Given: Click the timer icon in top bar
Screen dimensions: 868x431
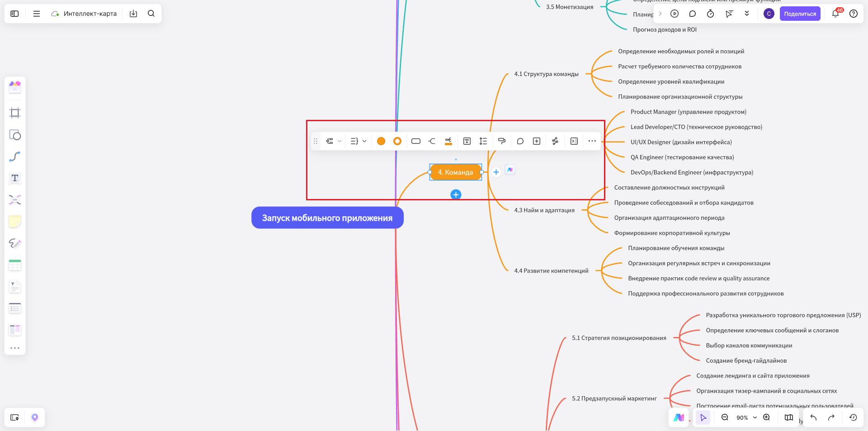Looking at the screenshot, I should 710,14.
